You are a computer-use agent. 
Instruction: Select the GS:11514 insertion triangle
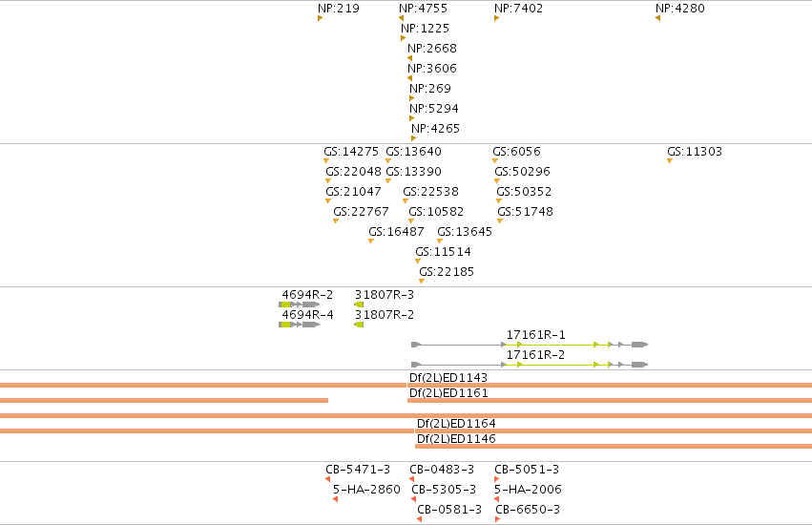pyautogui.click(x=418, y=262)
